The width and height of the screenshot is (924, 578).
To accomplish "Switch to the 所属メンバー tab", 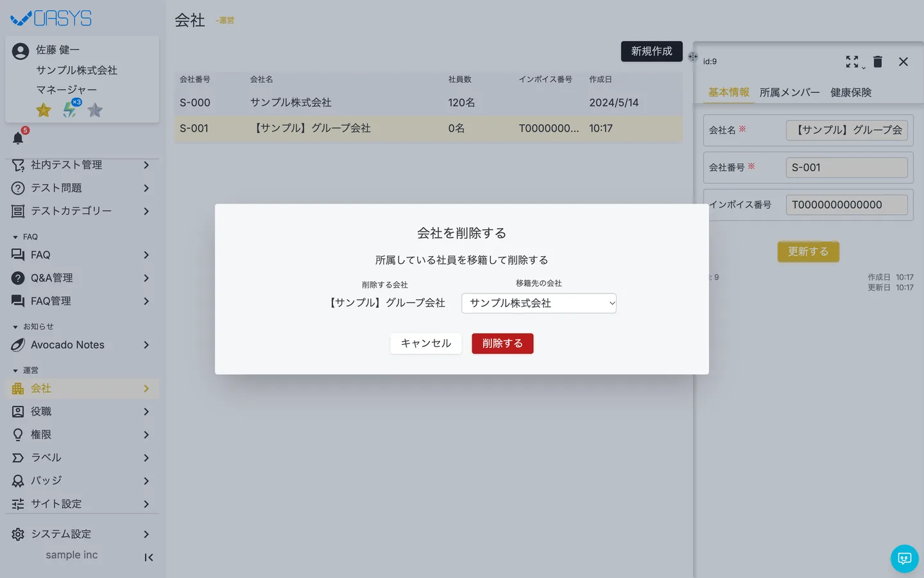I will tap(790, 92).
